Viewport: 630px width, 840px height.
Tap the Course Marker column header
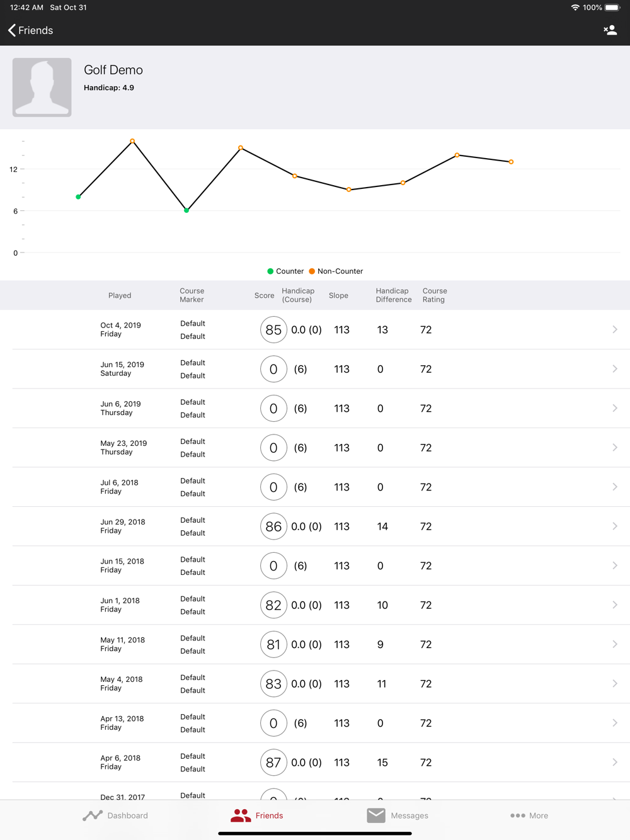coord(192,295)
